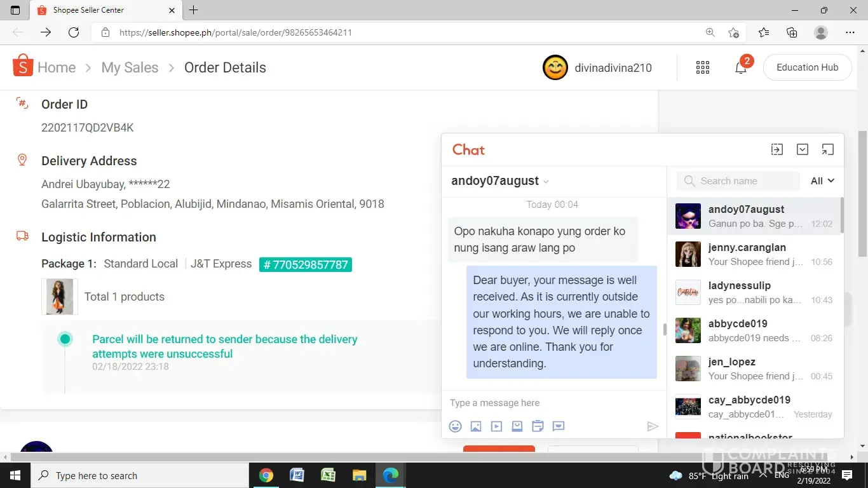Attach an image to the chat message

(476, 426)
